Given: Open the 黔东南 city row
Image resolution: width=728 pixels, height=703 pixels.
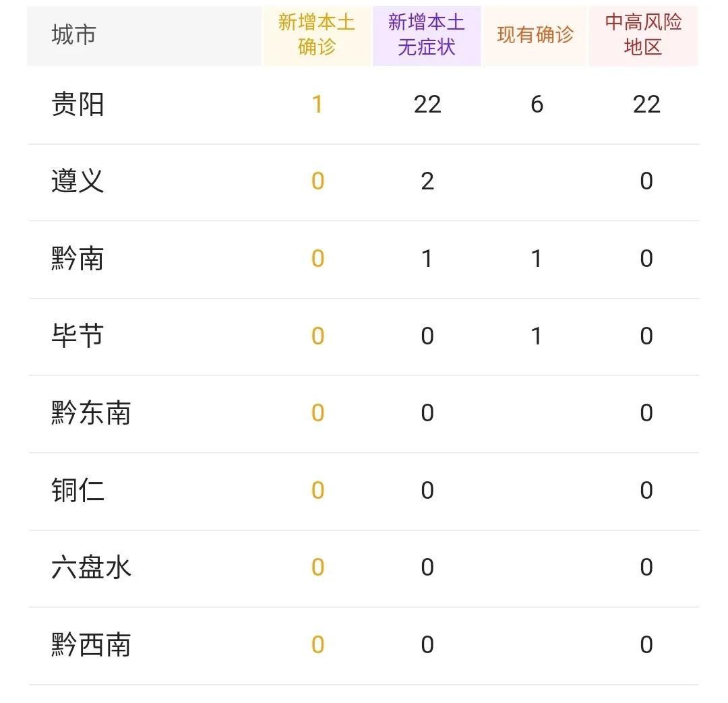Looking at the screenshot, I should pyautogui.click(x=363, y=414).
